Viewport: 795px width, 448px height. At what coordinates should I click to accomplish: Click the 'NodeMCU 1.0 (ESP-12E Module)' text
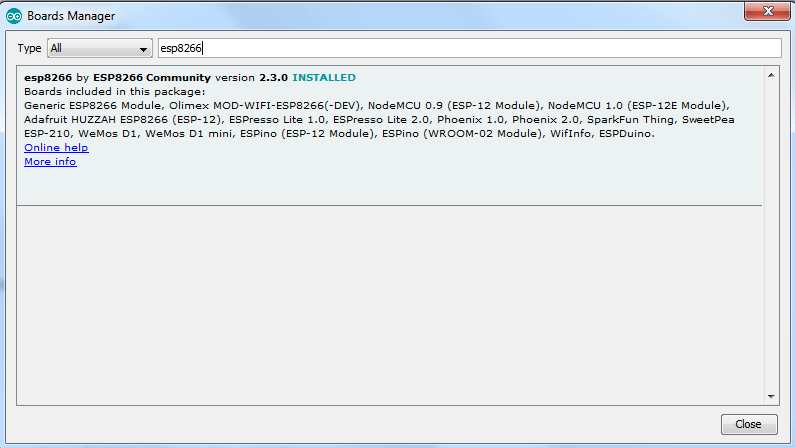tap(637, 105)
